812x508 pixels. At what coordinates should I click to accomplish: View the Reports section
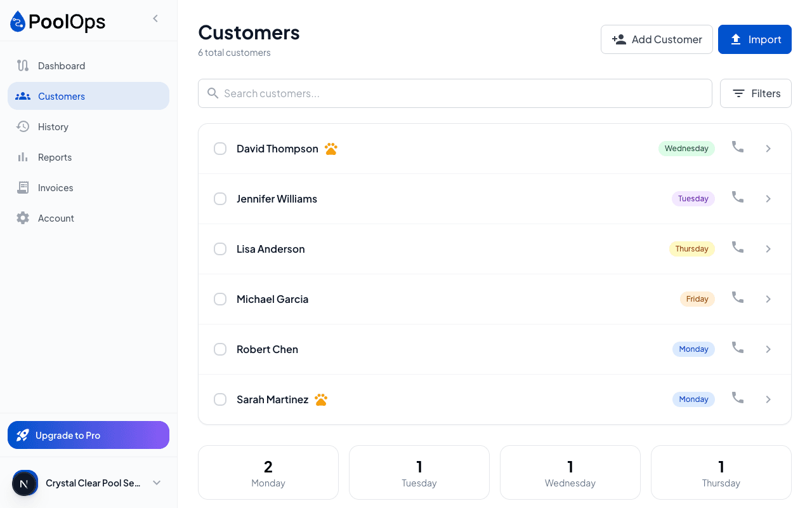pos(55,157)
